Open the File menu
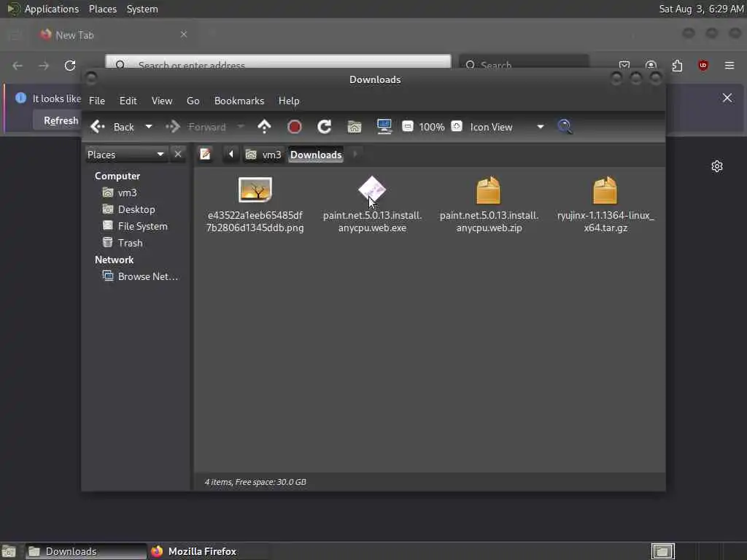The image size is (747, 560). (97, 101)
